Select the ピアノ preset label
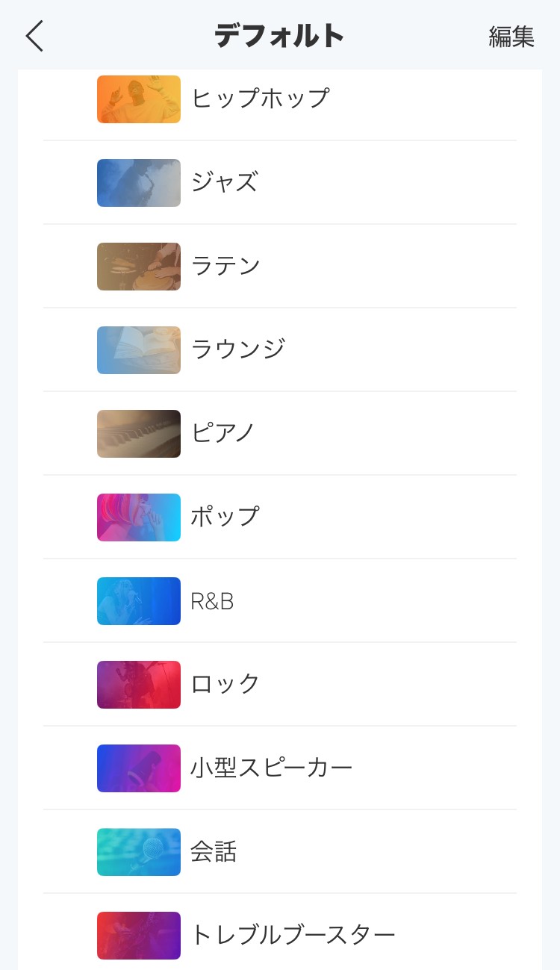The height and width of the screenshot is (970, 560). (x=223, y=432)
